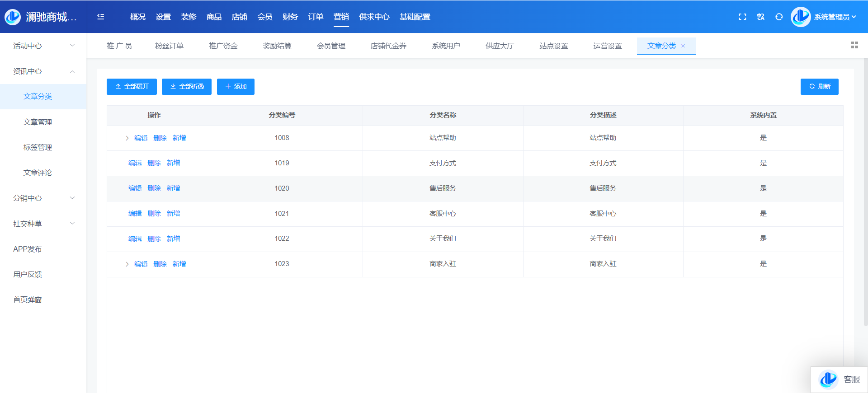
Task: Click 删除 link for category 1020
Action: pos(154,188)
